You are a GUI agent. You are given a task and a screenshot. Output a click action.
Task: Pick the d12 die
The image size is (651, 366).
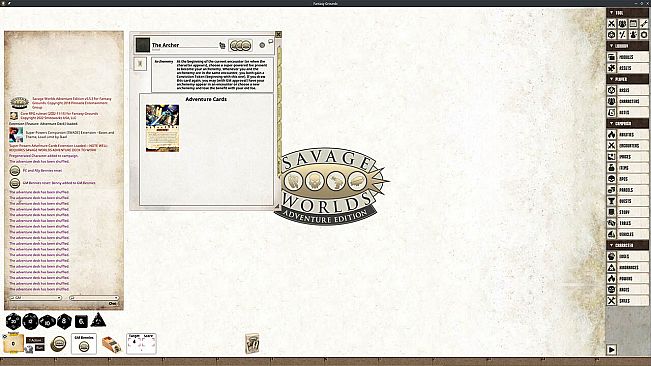click(30, 321)
